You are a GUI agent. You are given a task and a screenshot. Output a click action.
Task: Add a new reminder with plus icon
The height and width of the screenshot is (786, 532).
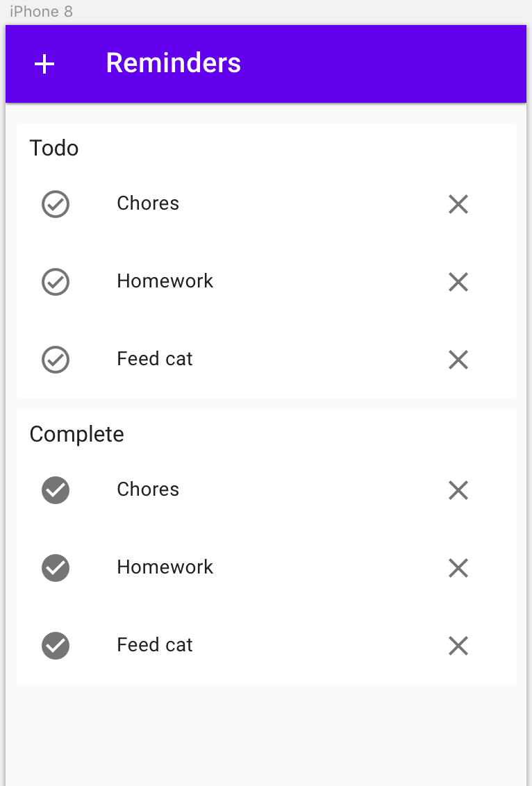[44, 64]
